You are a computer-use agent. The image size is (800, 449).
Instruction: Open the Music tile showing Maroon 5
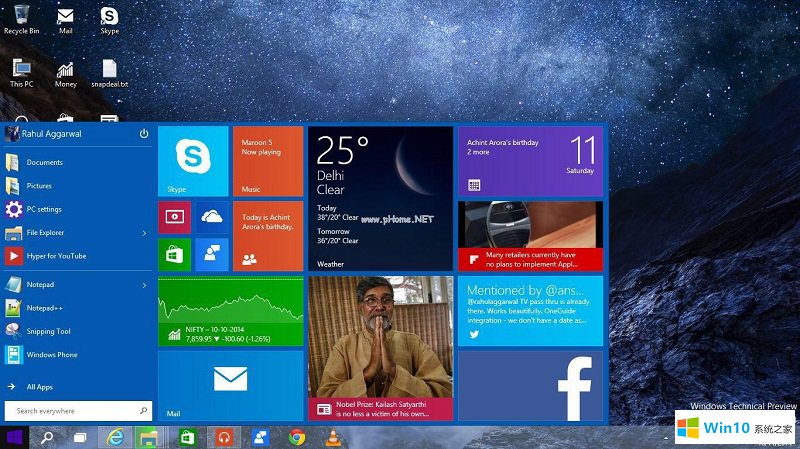point(268,161)
